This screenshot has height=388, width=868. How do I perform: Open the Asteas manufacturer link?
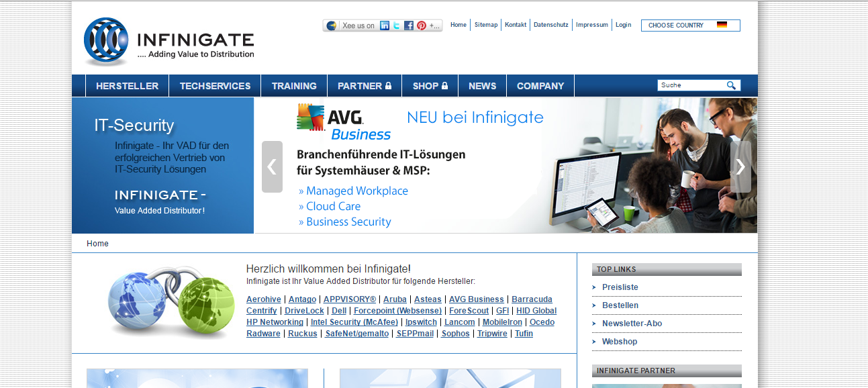point(428,299)
